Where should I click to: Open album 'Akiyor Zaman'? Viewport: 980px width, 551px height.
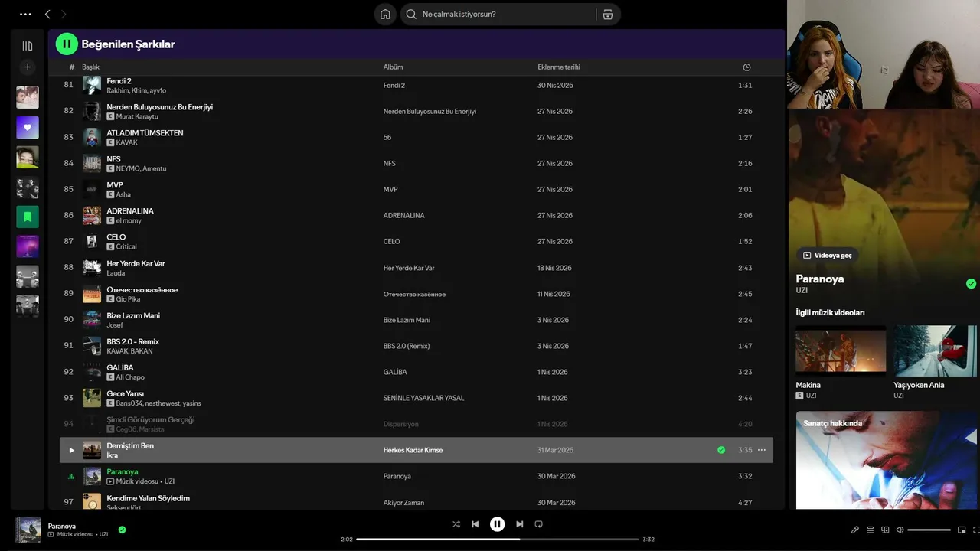pyautogui.click(x=403, y=503)
